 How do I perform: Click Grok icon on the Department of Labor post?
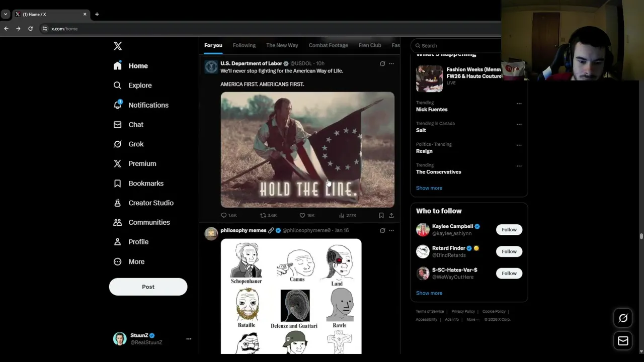click(x=382, y=63)
